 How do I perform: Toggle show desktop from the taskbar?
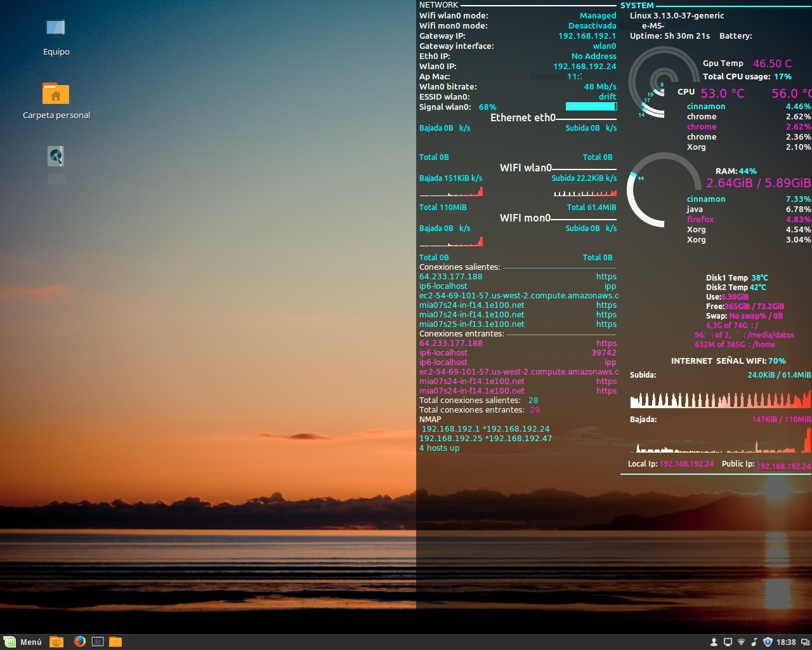pyautogui.click(x=56, y=642)
